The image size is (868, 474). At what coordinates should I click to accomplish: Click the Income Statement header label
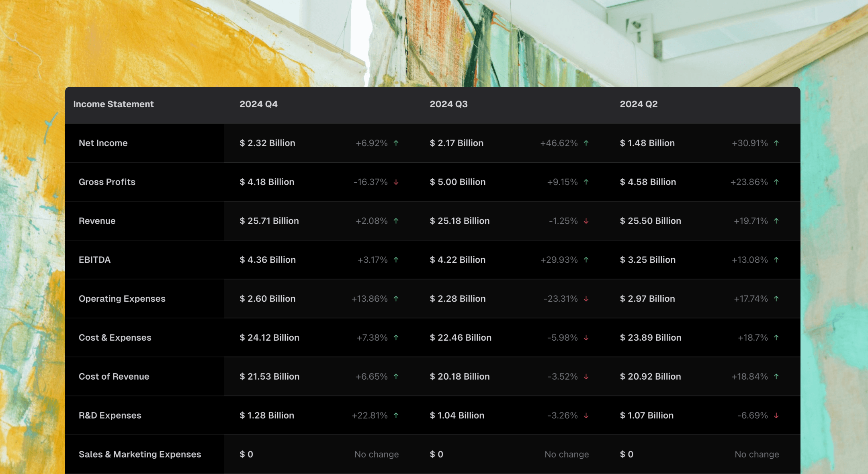tap(113, 104)
